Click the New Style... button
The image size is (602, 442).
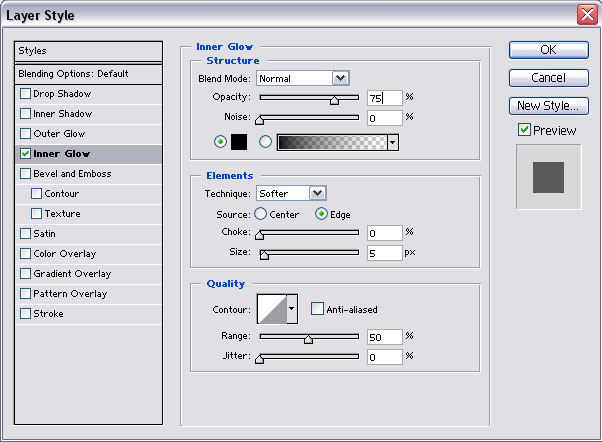[548, 105]
